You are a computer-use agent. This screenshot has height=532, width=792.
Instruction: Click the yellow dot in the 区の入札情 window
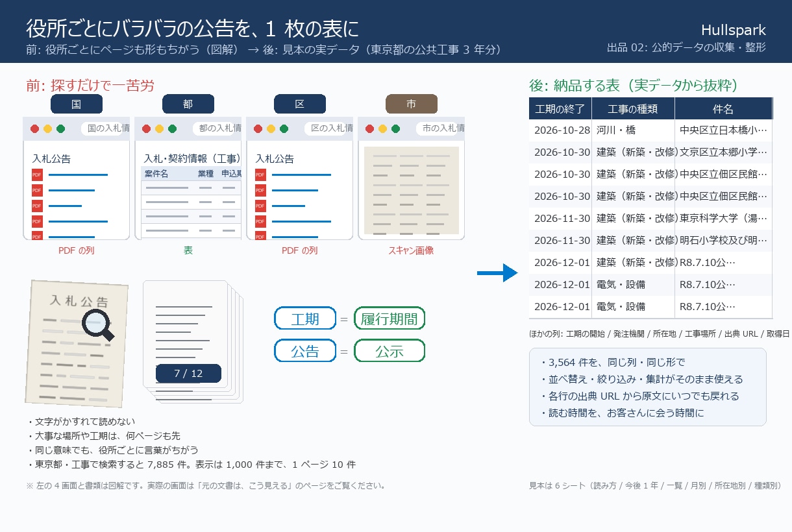coord(271,129)
